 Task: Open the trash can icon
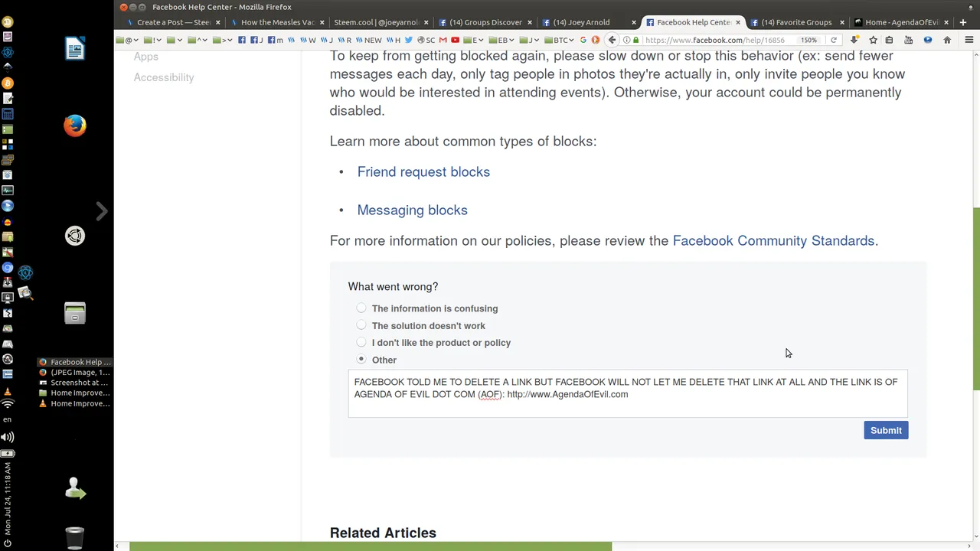pos(74,537)
